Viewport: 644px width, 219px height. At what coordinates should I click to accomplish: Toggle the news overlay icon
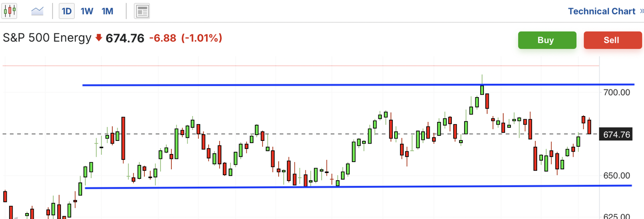pos(142,11)
